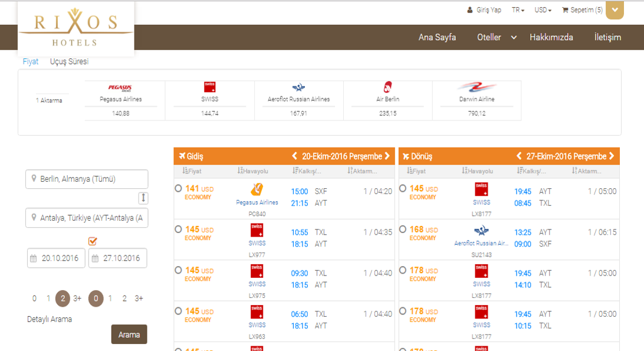Click the Giriş Yap login link
Screen dimensions: 644x351
489,10
